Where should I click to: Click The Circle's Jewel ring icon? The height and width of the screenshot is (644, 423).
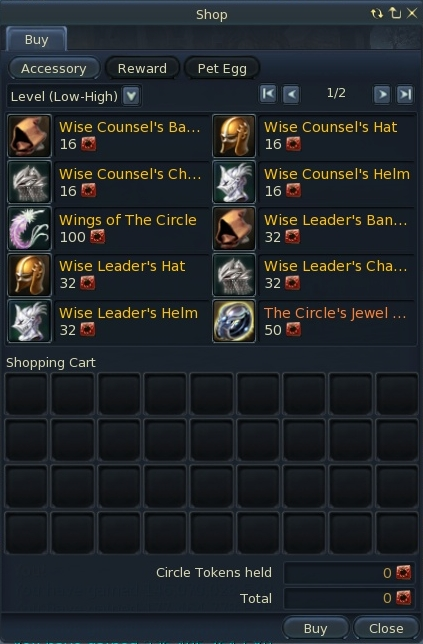click(234, 321)
